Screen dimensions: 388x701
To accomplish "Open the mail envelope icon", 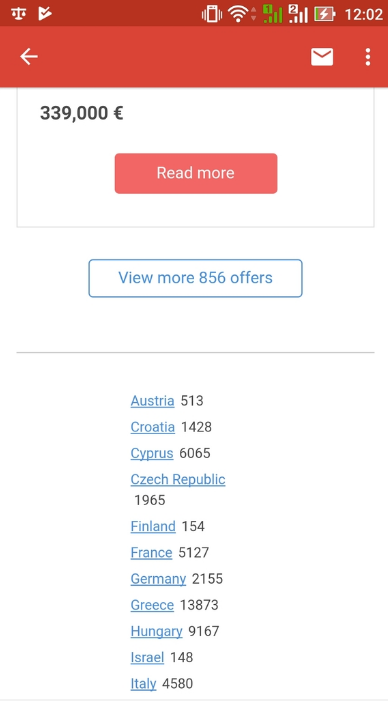I will (322, 57).
